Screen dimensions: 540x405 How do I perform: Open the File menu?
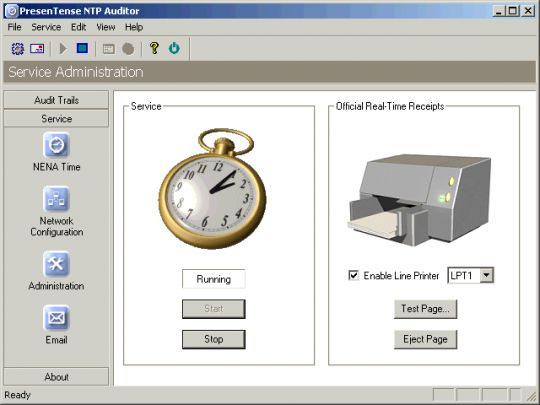coord(14,27)
